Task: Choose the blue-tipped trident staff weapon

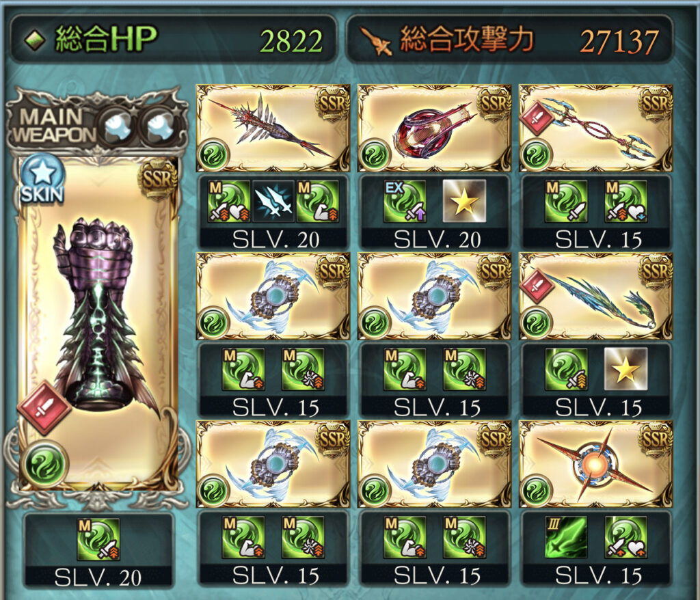Action: click(595, 128)
